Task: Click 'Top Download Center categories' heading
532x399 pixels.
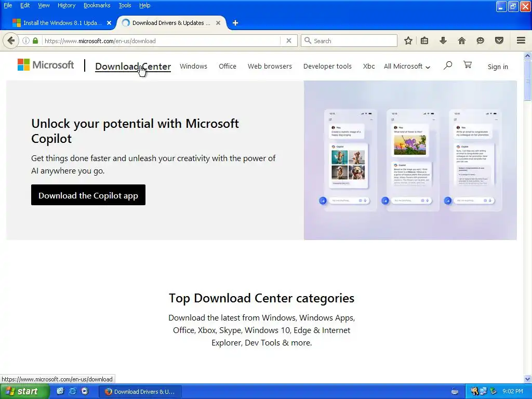Action: pos(262,298)
